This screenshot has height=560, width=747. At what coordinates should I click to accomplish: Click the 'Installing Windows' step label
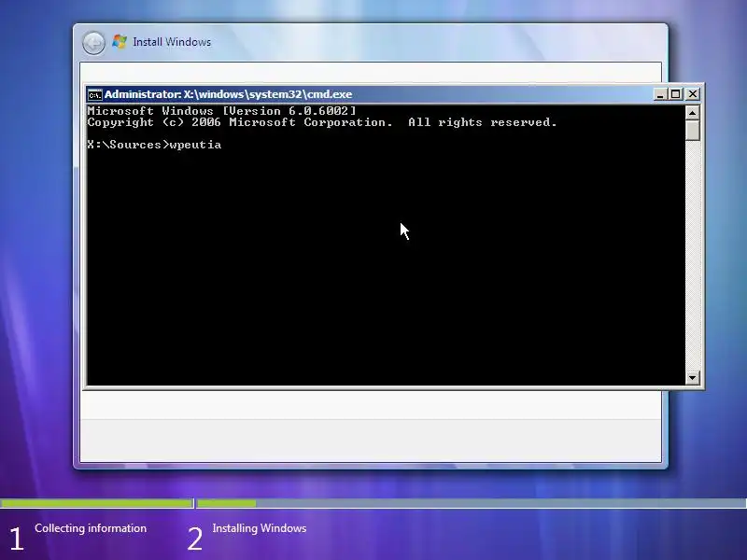coord(260,528)
